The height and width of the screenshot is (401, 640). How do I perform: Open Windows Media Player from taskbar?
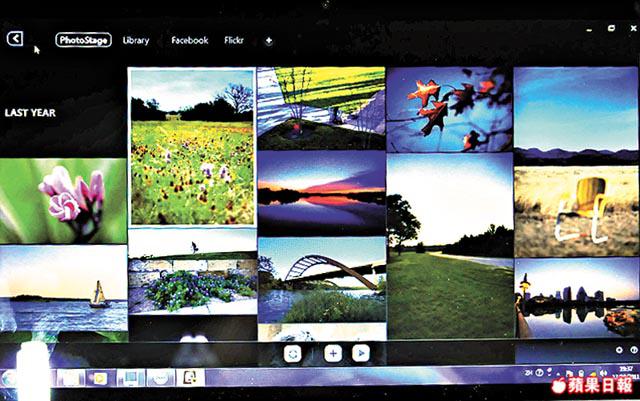click(99, 378)
